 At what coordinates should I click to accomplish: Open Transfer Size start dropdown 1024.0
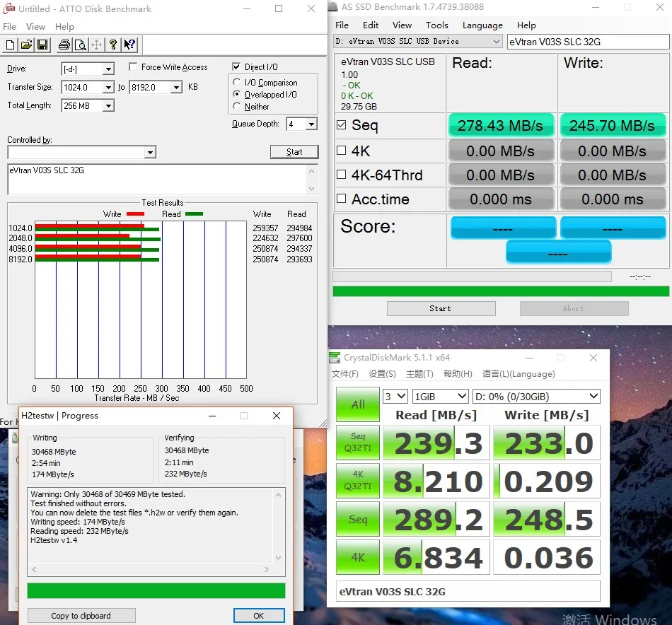pyautogui.click(x=108, y=88)
